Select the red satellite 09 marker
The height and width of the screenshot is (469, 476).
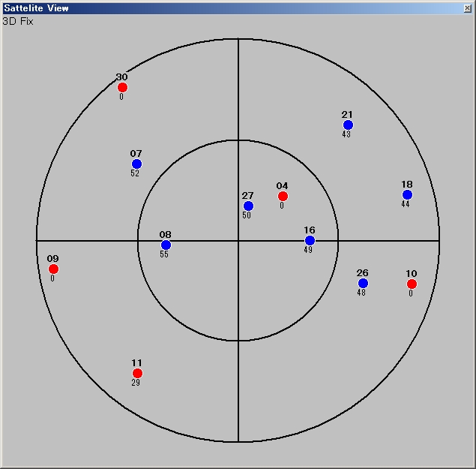tap(53, 269)
